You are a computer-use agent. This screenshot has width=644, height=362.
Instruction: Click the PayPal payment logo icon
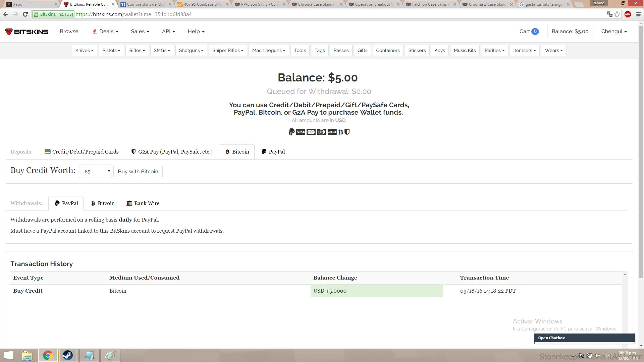292,132
